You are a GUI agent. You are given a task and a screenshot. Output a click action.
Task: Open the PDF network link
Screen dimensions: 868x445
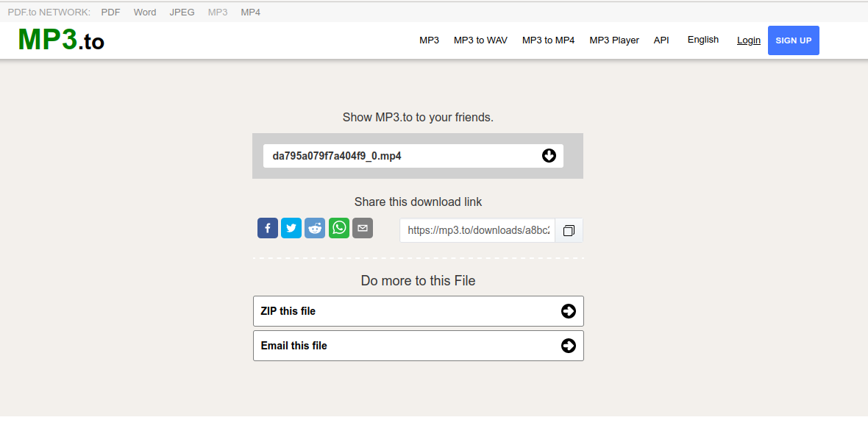click(111, 13)
